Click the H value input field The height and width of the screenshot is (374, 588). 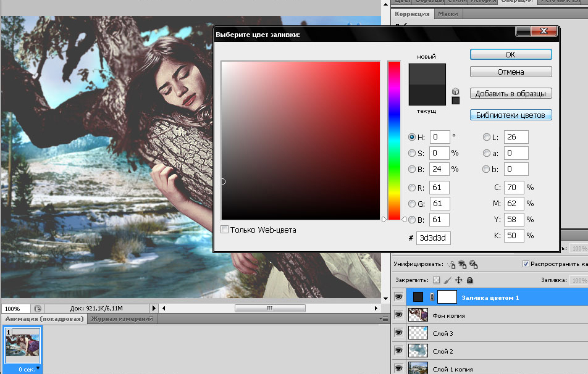coord(440,137)
